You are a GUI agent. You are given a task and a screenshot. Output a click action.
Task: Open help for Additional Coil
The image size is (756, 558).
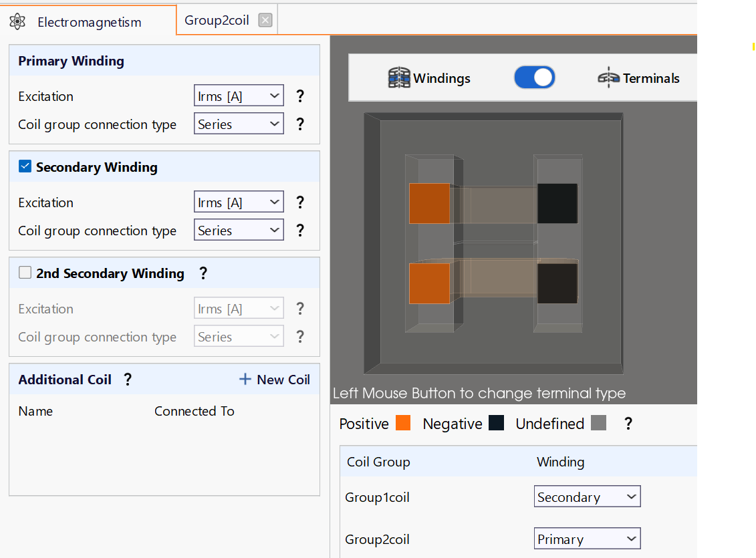click(128, 379)
